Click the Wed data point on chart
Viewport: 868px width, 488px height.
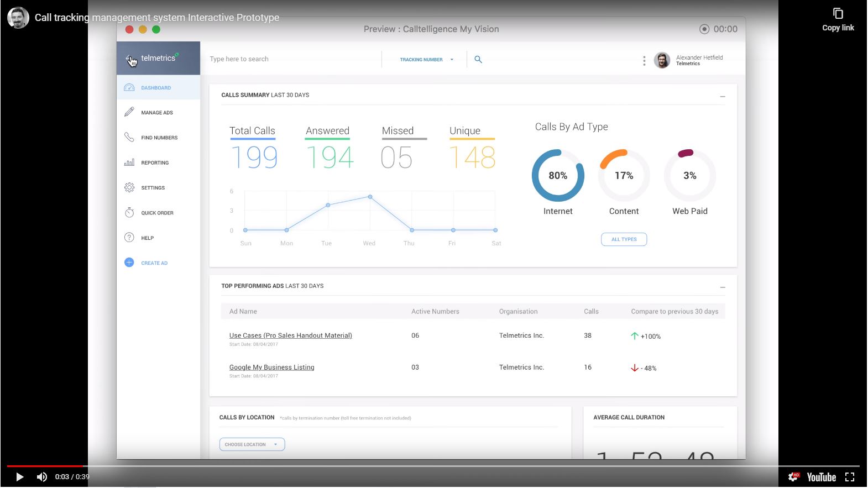[370, 197]
